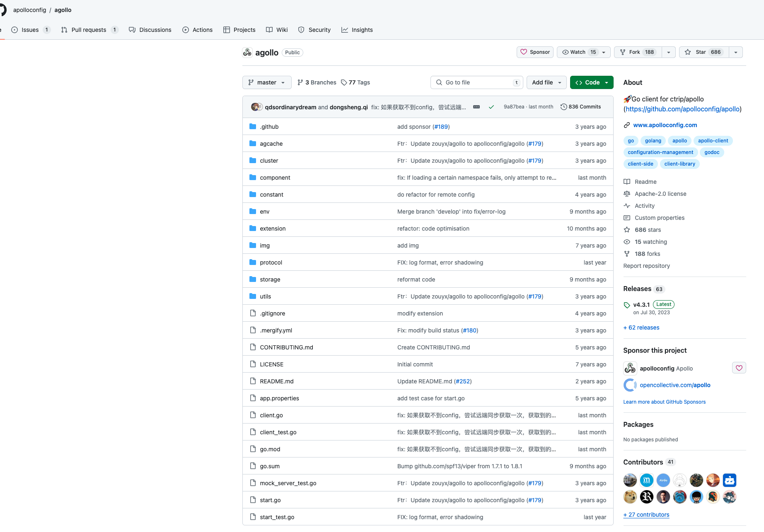Open the Security tab
Screen dimensions: 764x532
coord(314,30)
